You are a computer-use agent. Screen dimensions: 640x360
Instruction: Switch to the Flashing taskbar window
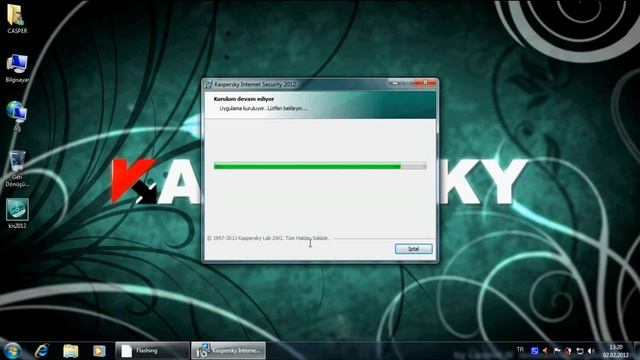152,351
